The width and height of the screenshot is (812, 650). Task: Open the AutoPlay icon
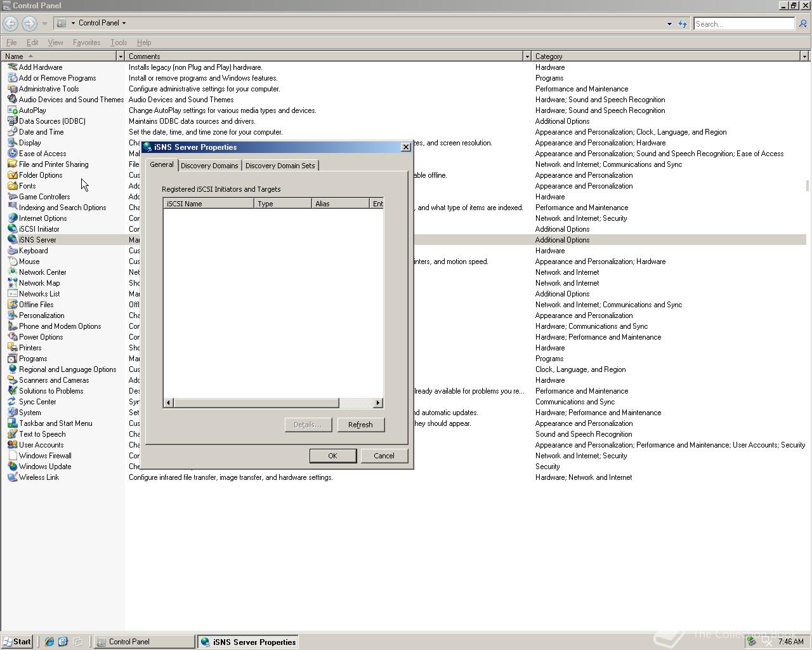point(12,110)
